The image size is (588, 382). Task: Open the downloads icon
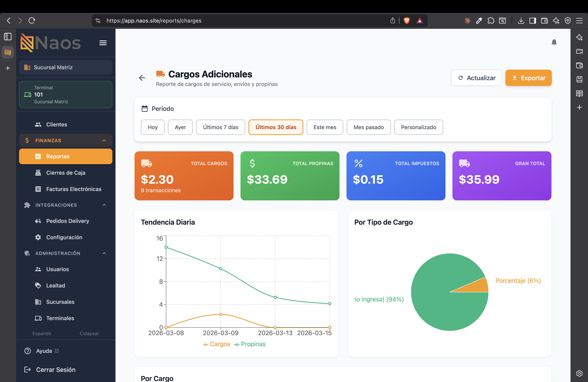point(521,20)
